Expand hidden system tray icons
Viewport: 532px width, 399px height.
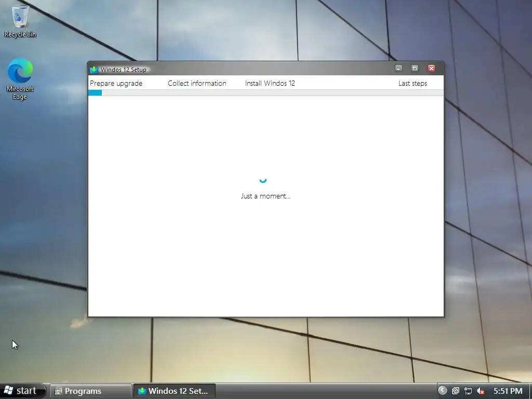[442, 391]
